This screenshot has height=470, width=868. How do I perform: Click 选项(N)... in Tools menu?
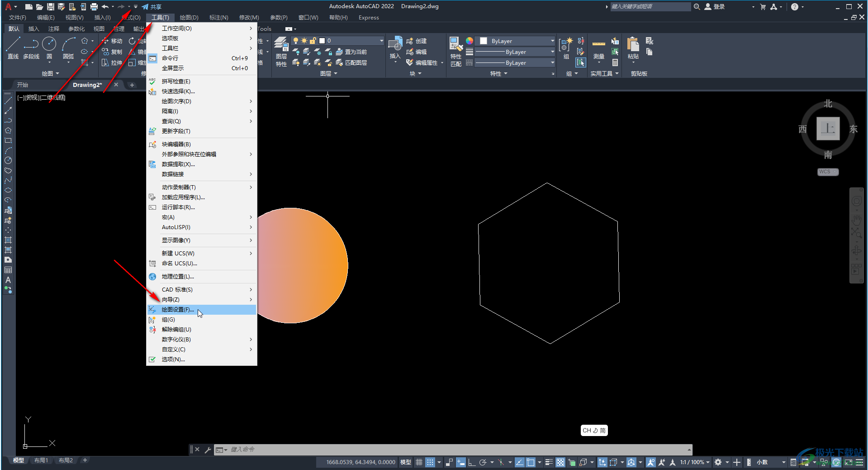coord(202,360)
